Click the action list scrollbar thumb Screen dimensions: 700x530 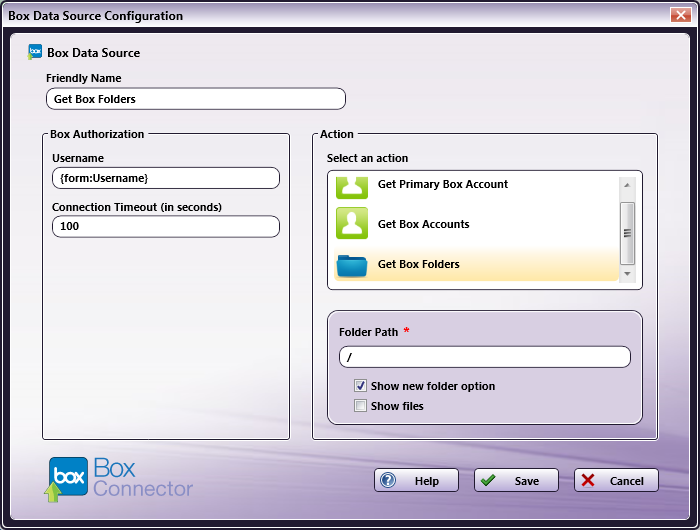tap(627, 233)
